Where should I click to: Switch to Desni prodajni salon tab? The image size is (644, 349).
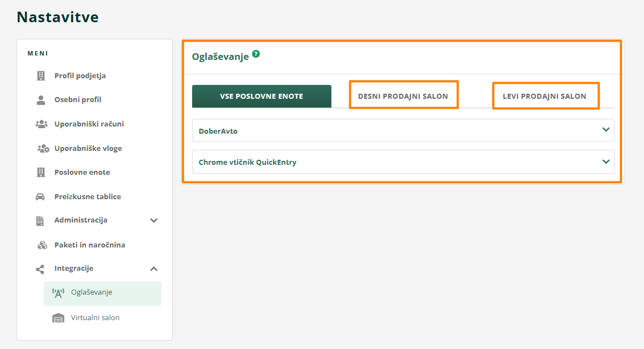tap(403, 97)
